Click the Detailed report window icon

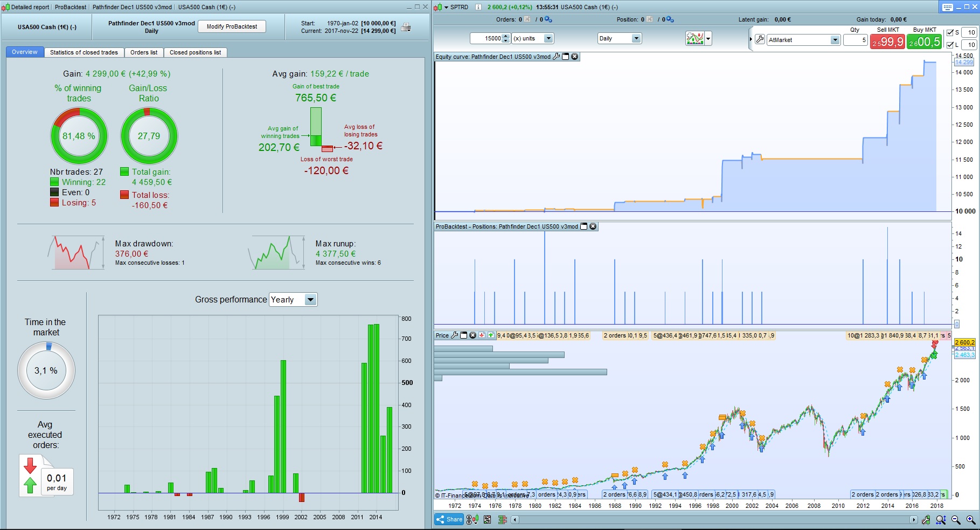tap(6, 7)
